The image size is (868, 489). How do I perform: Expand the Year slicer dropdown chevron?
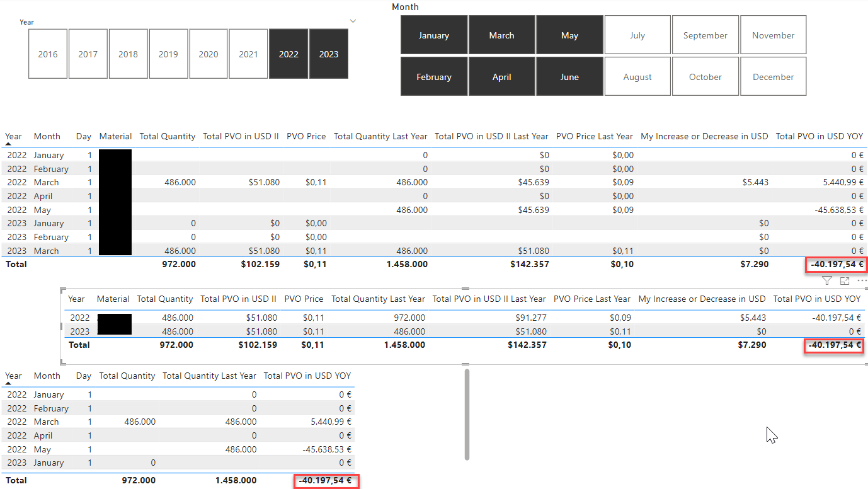[353, 21]
